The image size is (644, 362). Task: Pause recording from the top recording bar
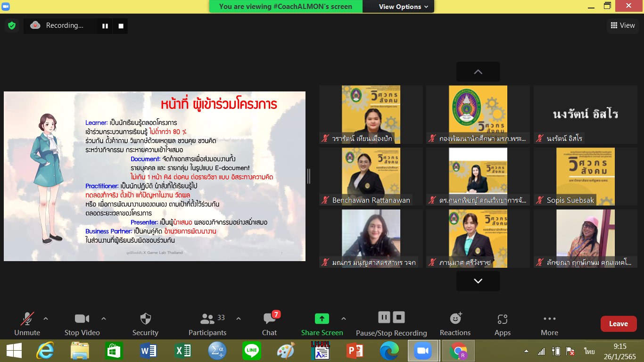pyautogui.click(x=105, y=26)
